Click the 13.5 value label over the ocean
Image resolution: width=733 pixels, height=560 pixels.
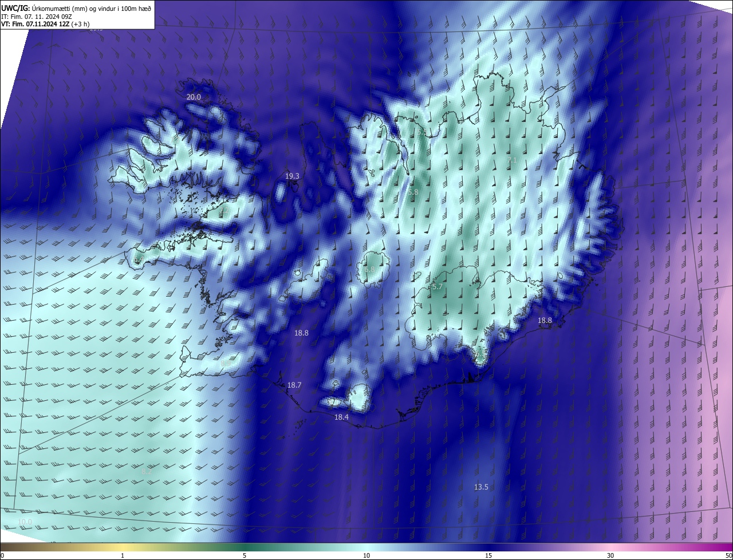tap(481, 487)
